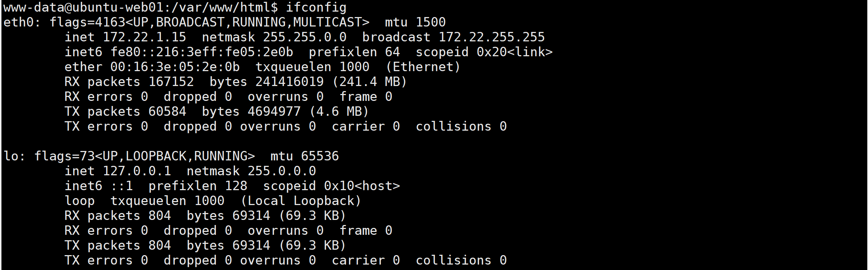Click the lo interface name
This screenshot has width=868, height=270.
pyautogui.click(x=11, y=156)
